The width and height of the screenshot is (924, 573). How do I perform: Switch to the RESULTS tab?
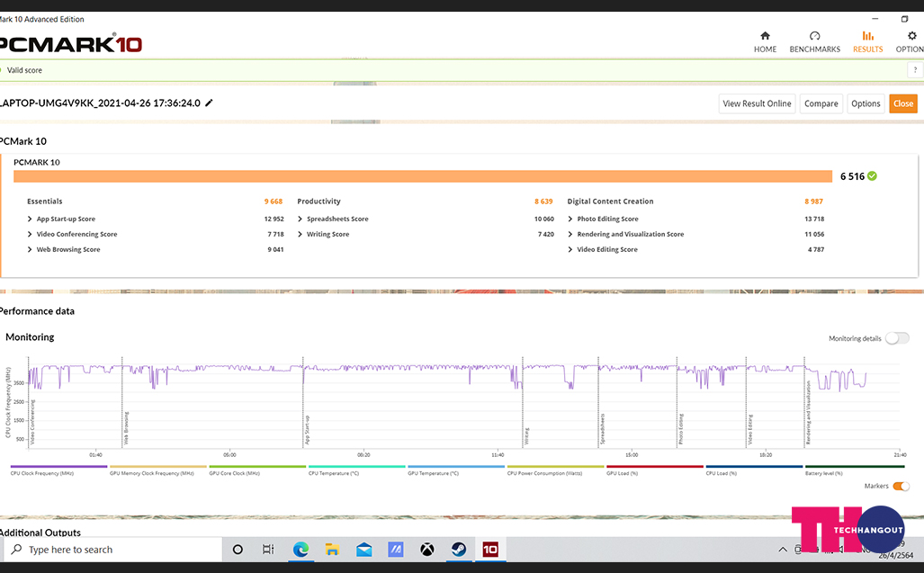[x=868, y=41]
